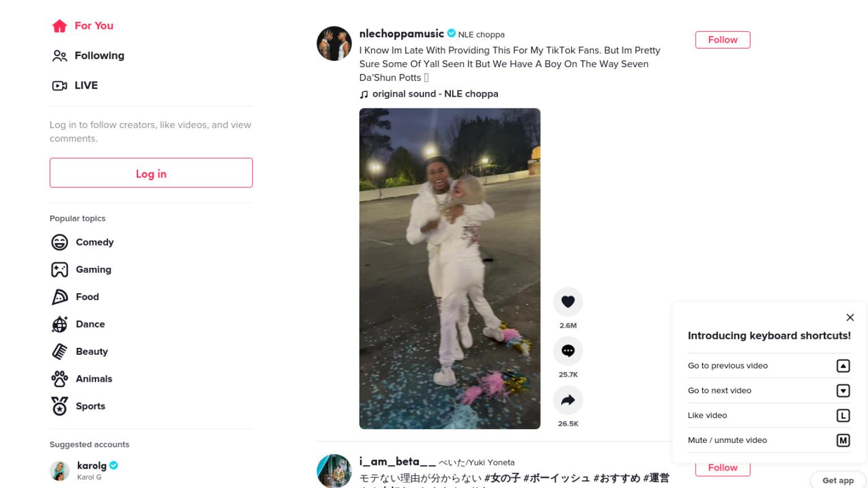Open the Comedy topic

pos(83,242)
